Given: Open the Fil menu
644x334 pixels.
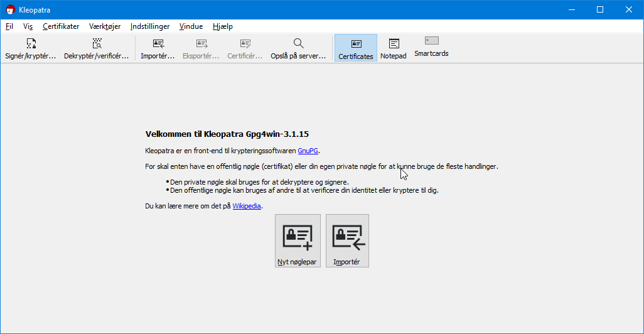Looking at the screenshot, I should [x=9, y=26].
